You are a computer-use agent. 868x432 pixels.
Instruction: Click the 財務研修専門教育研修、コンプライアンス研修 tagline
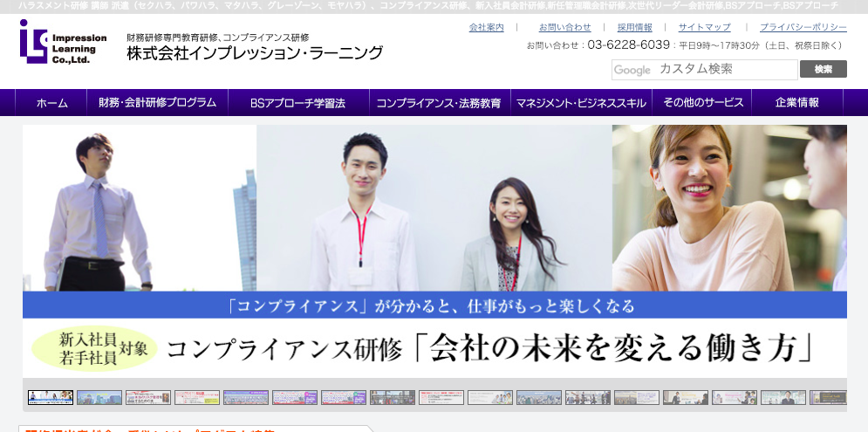pos(217,38)
